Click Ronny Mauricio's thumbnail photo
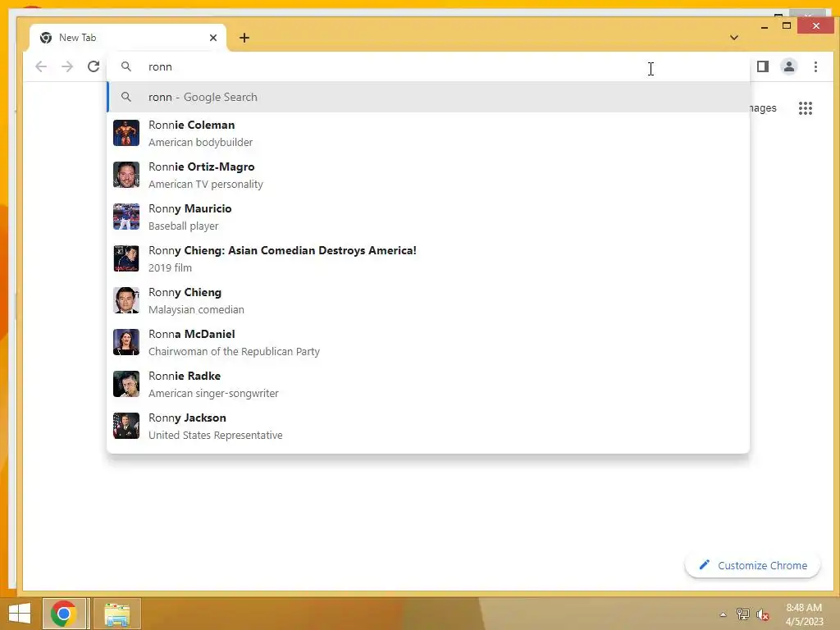The width and height of the screenshot is (840, 630). [x=126, y=217]
